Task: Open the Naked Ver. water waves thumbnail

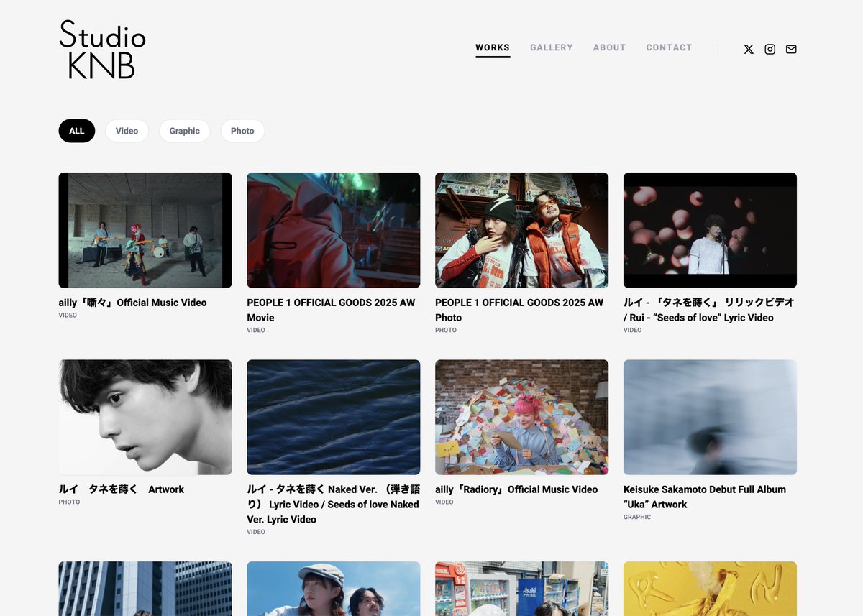Action: click(334, 417)
